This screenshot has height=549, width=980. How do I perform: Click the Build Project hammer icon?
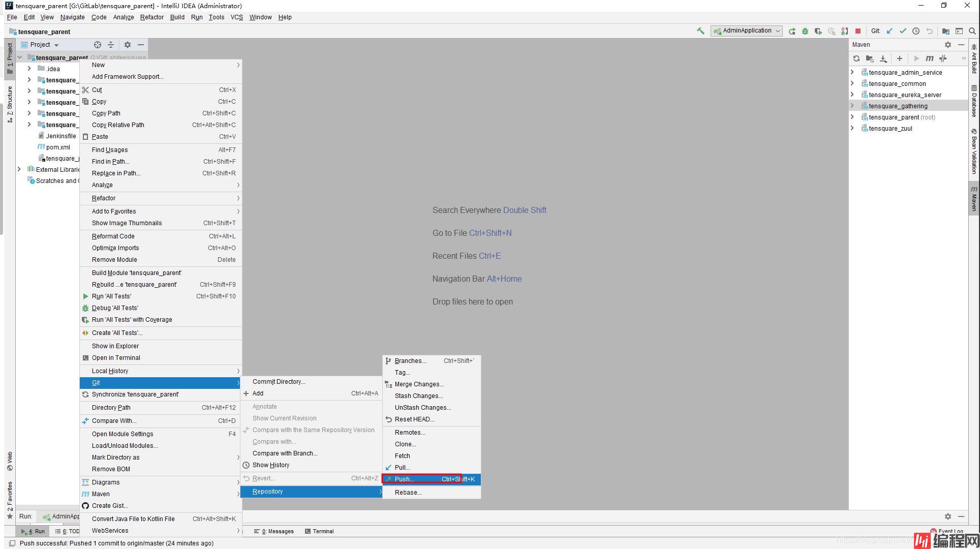click(x=700, y=31)
